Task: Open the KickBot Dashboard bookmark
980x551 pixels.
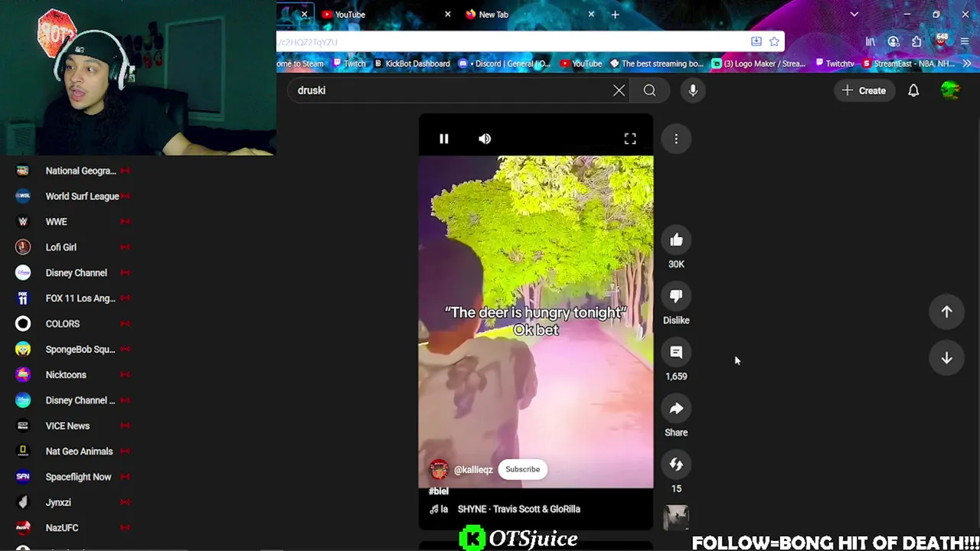Action: point(412,64)
